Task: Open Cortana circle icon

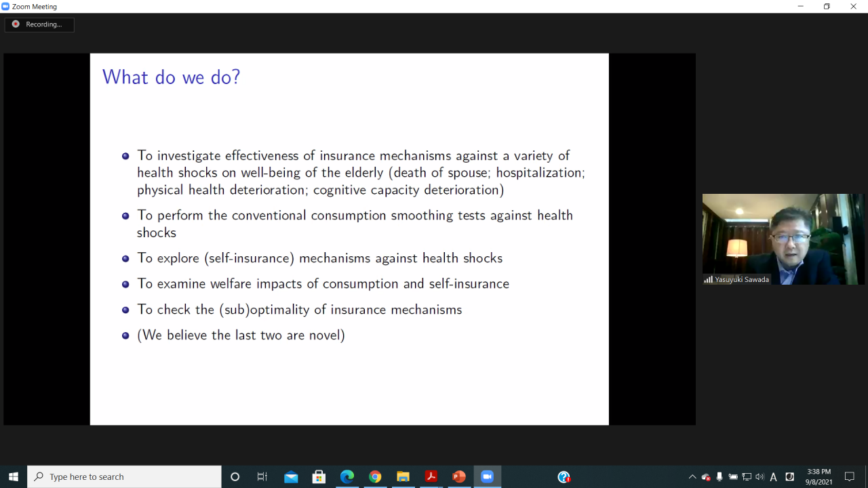Action: point(235,476)
